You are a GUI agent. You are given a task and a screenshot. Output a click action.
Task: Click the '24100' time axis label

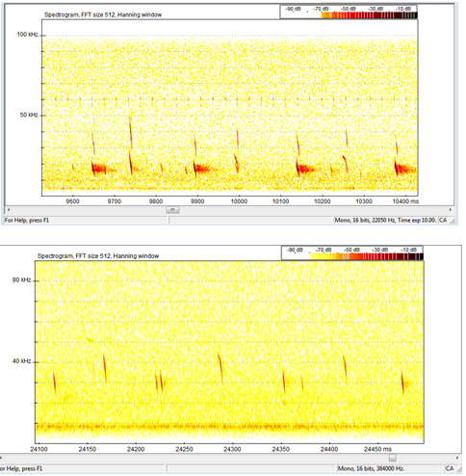tap(39, 449)
